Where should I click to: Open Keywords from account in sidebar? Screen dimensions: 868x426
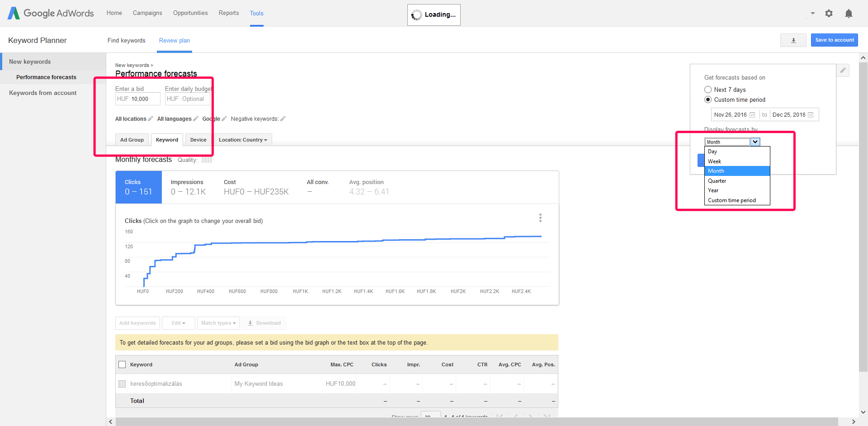coord(43,93)
